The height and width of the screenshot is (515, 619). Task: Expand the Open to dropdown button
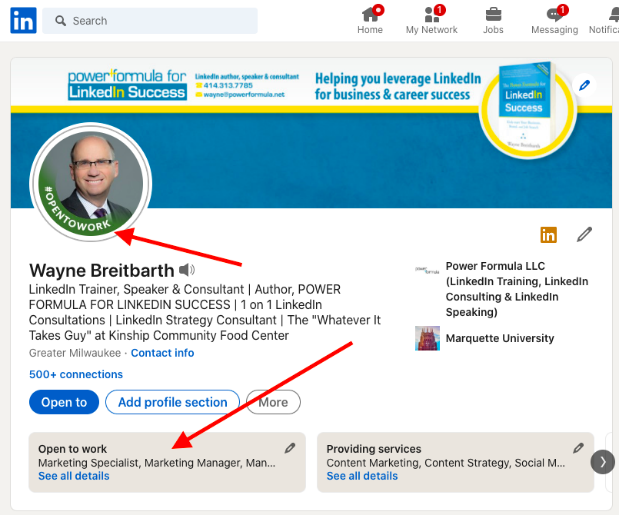pyautogui.click(x=64, y=402)
